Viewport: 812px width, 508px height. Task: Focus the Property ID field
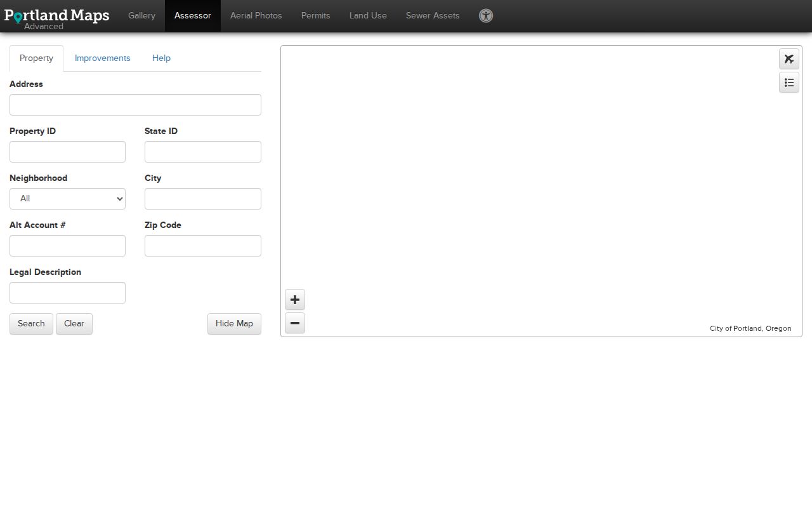click(x=67, y=152)
